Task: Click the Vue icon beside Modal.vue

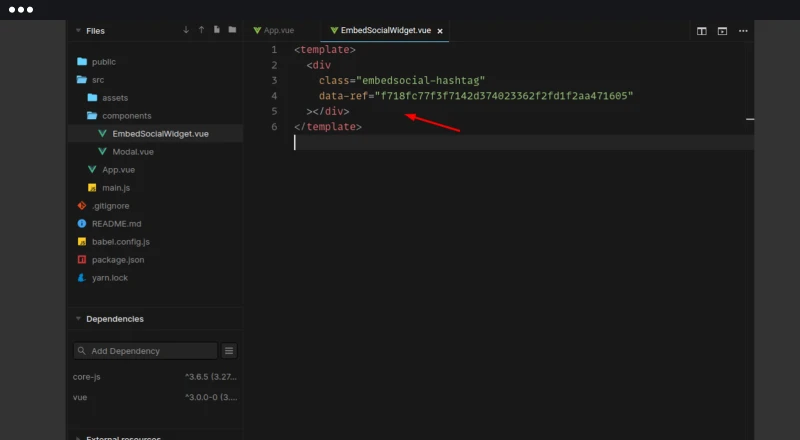Action: pyautogui.click(x=102, y=152)
